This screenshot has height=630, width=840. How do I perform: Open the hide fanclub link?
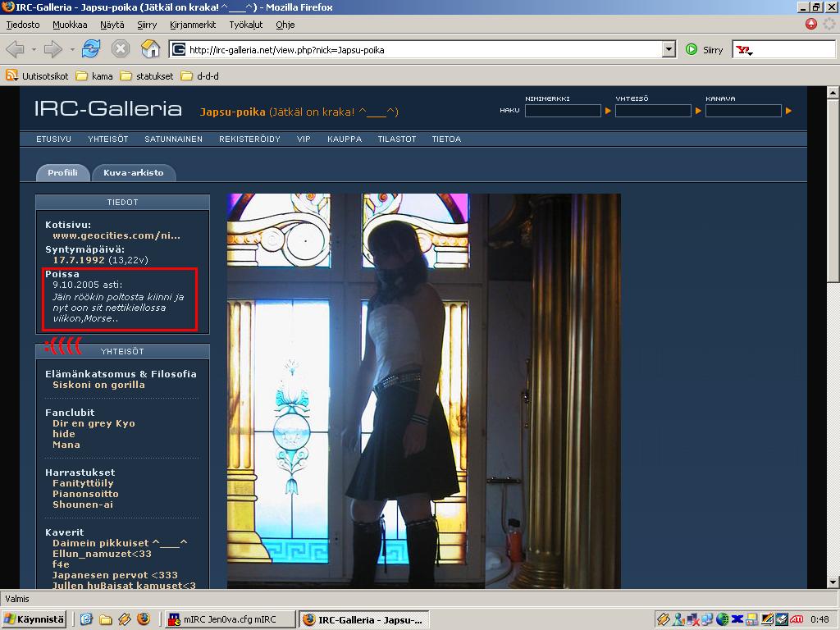pyautogui.click(x=64, y=434)
